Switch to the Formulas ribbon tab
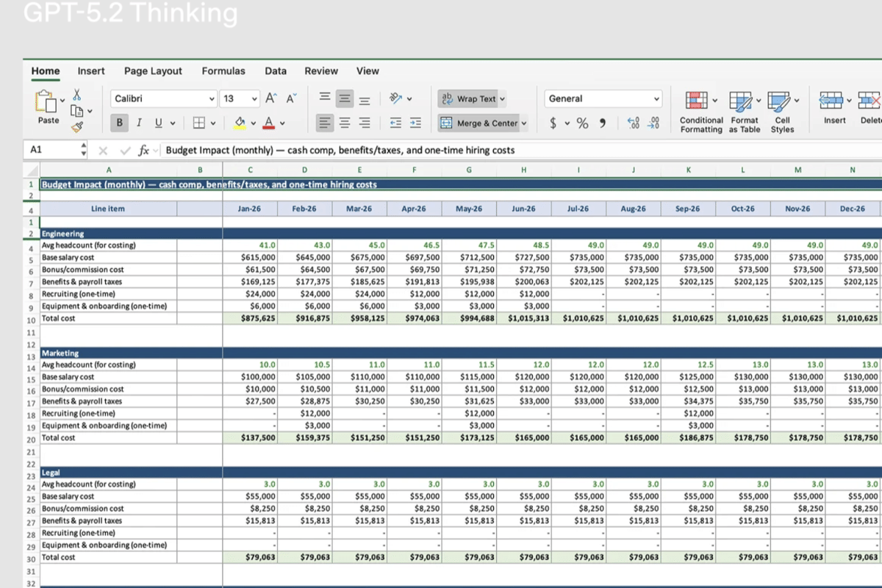This screenshot has height=588, width=882. [x=223, y=71]
